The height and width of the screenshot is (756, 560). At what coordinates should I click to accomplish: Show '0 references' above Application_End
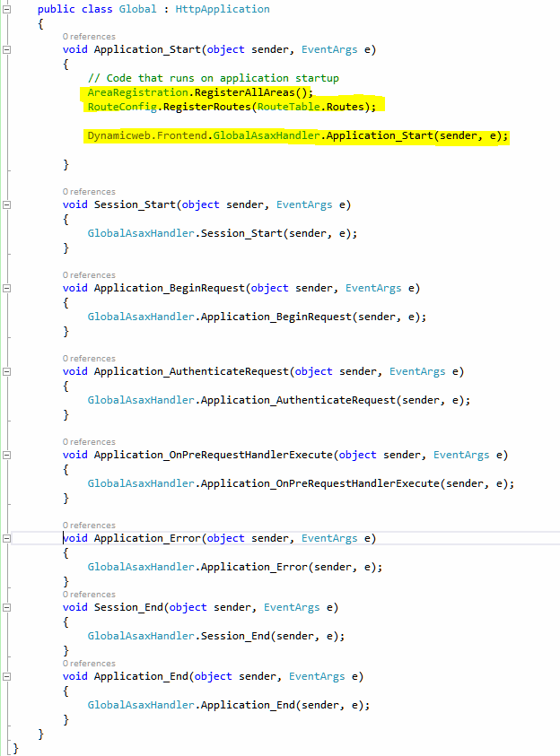click(x=89, y=664)
